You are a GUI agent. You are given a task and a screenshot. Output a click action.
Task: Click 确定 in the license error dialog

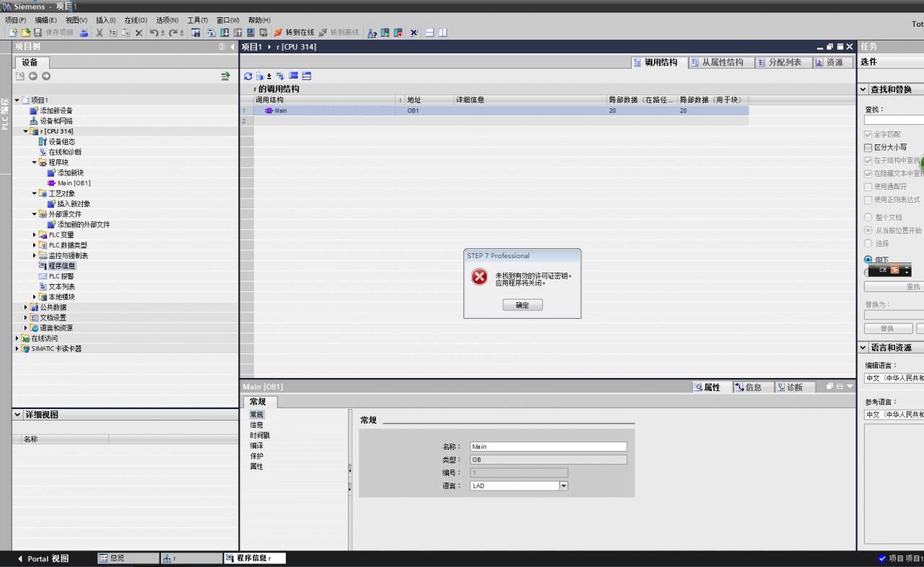point(522,305)
